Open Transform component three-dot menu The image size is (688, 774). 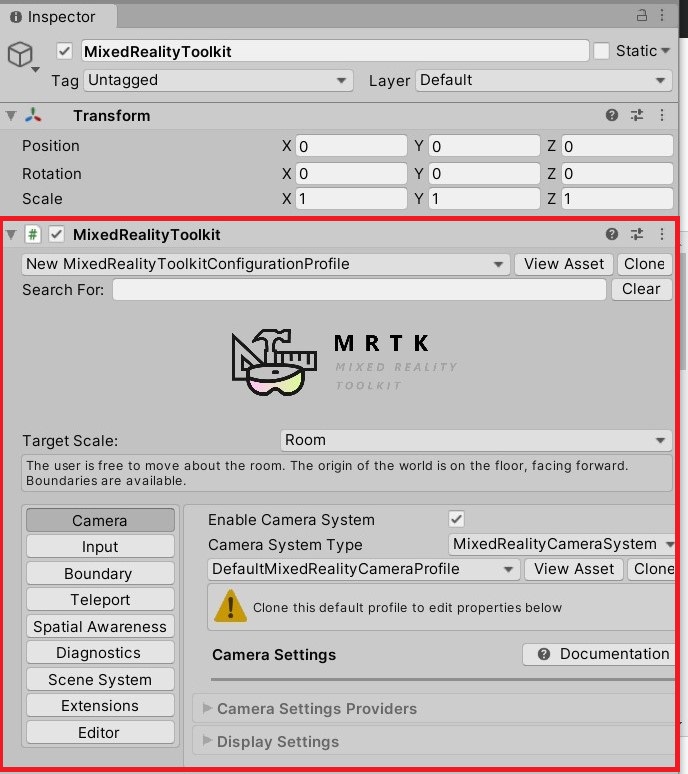[662, 116]
